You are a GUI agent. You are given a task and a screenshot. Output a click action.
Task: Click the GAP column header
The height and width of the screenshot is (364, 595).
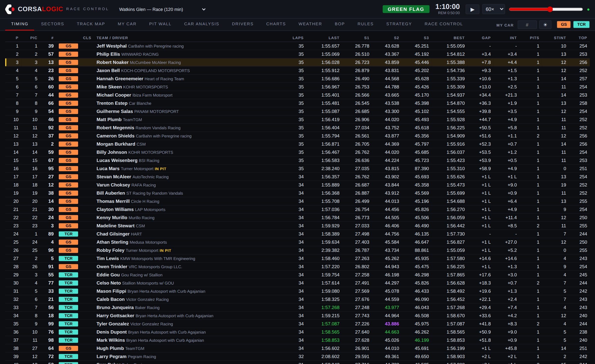pos(486,38)
